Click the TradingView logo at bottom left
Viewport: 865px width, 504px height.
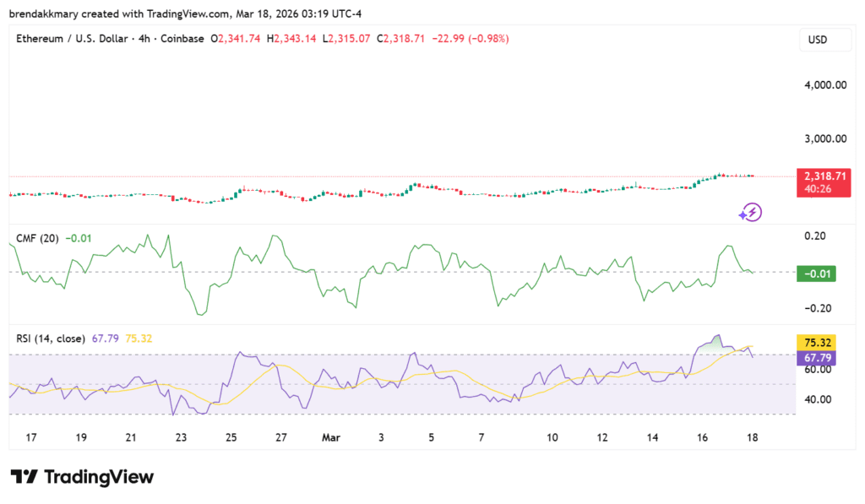coord(82,477)
